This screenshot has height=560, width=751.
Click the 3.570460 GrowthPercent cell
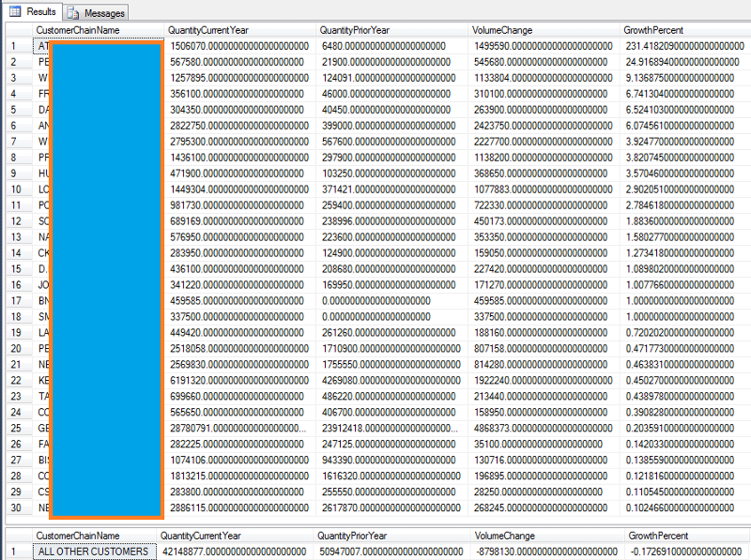tap(685, 174)
